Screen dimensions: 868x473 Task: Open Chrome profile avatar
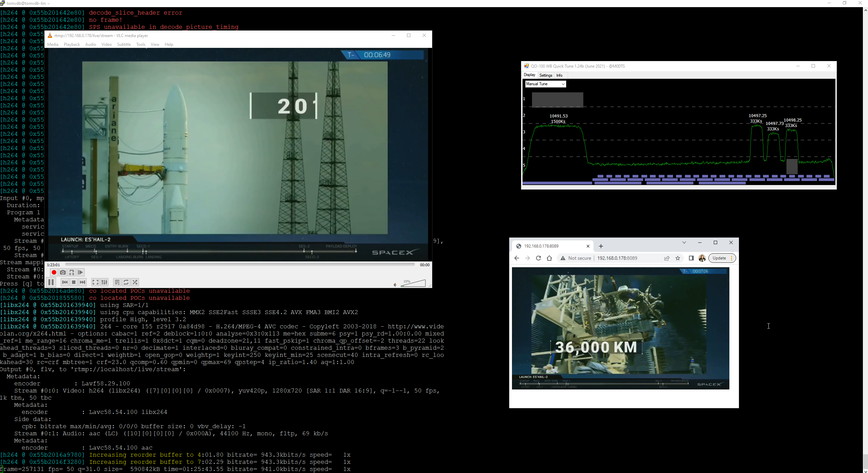point(702,258)
